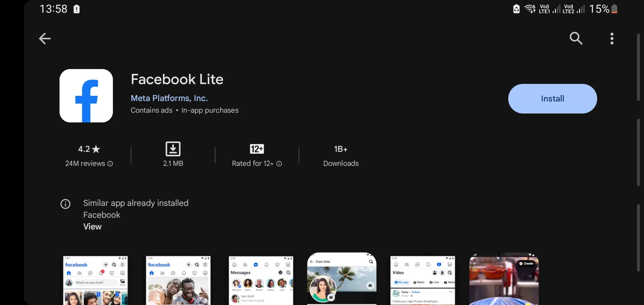
Task: Tap the Facebook Lite app icon
Action: click(86, 96)
